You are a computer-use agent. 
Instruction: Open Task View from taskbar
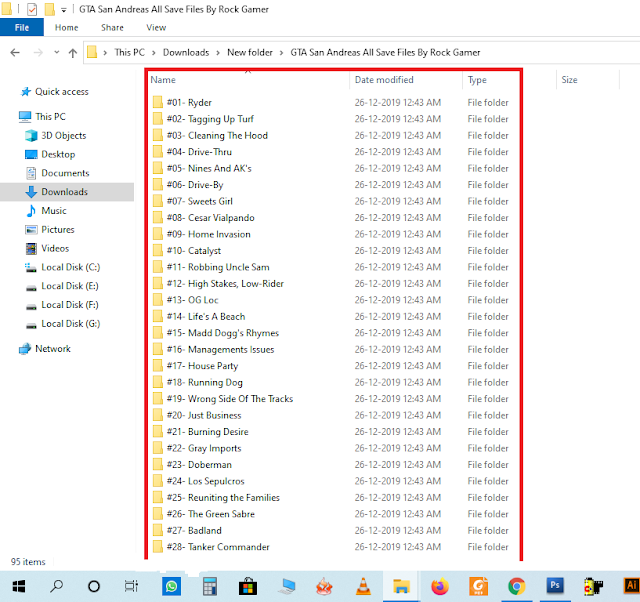click(x=131, y=586)
